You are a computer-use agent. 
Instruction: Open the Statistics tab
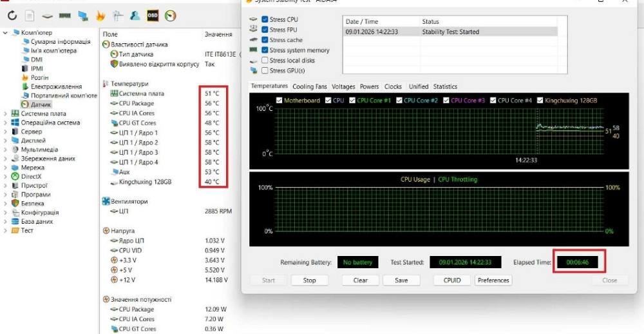point(445,86)
